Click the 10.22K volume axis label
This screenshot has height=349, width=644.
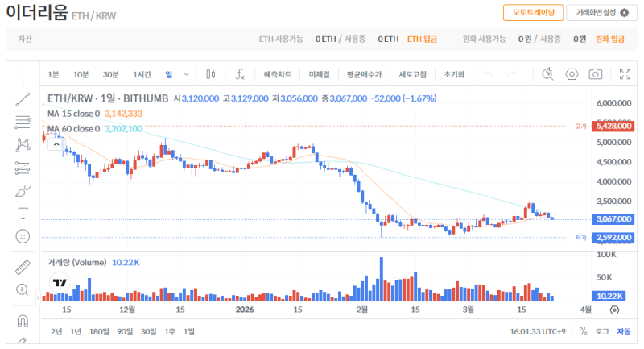click(x=609, y=296)
